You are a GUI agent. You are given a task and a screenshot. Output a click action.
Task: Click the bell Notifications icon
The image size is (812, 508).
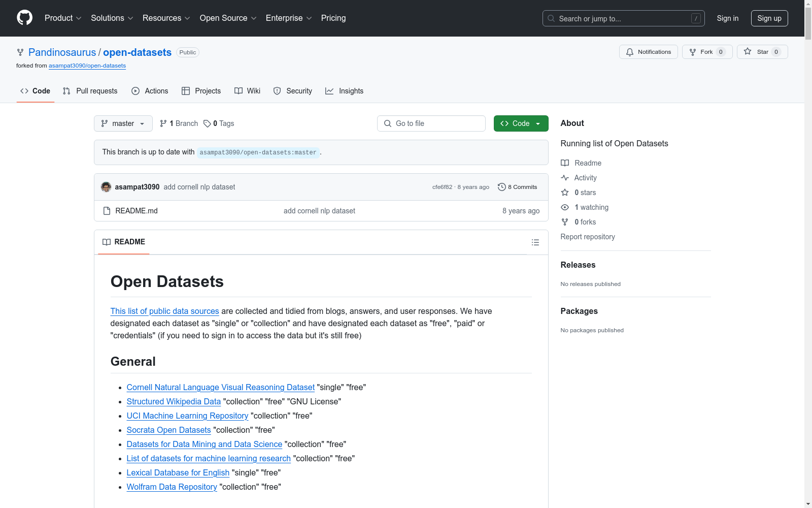click(630, 52)
